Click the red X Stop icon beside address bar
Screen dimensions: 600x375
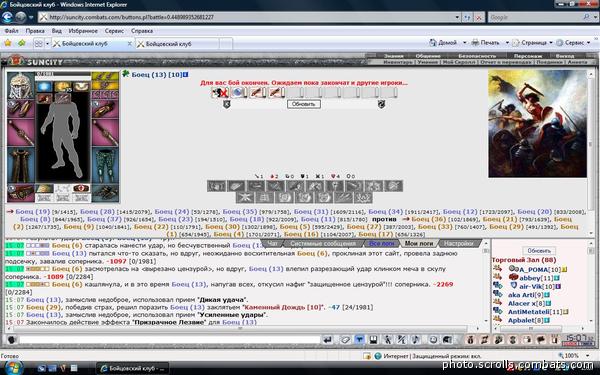pos(479,17)
